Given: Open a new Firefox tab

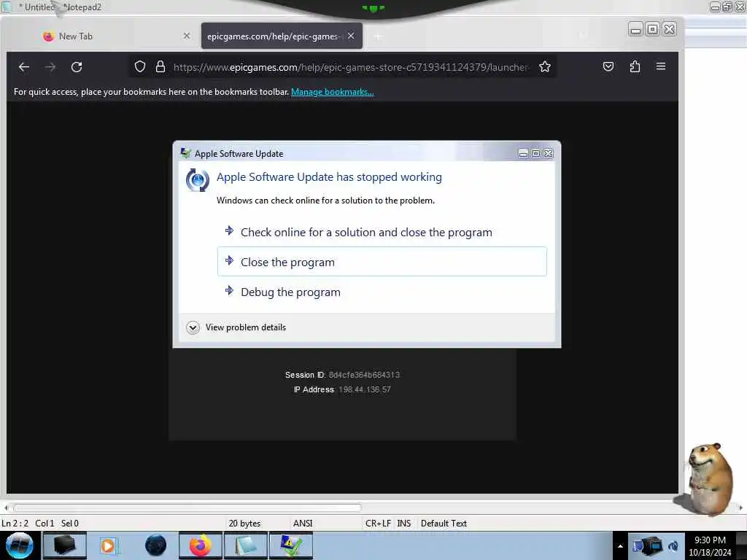Looking at the screenshot, I should [x=379, y=36].
